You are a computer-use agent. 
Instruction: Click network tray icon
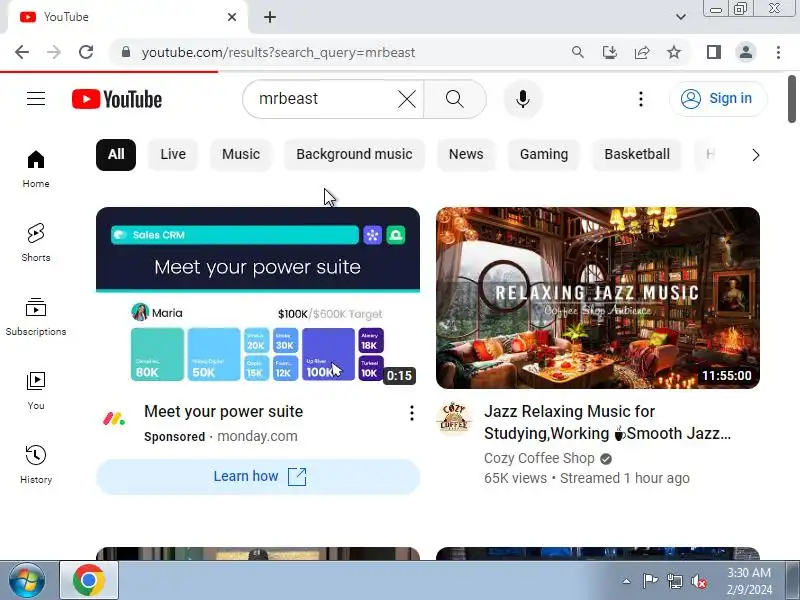coord(674,581)
